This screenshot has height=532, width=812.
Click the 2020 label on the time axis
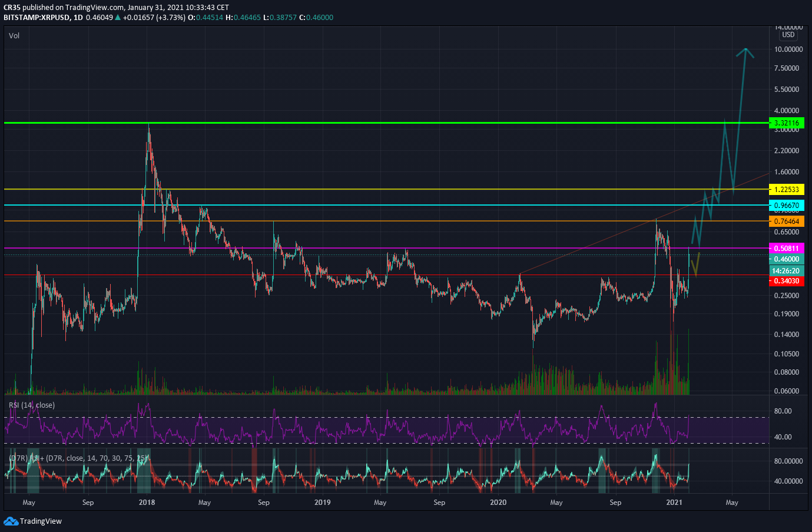[498, 503]
